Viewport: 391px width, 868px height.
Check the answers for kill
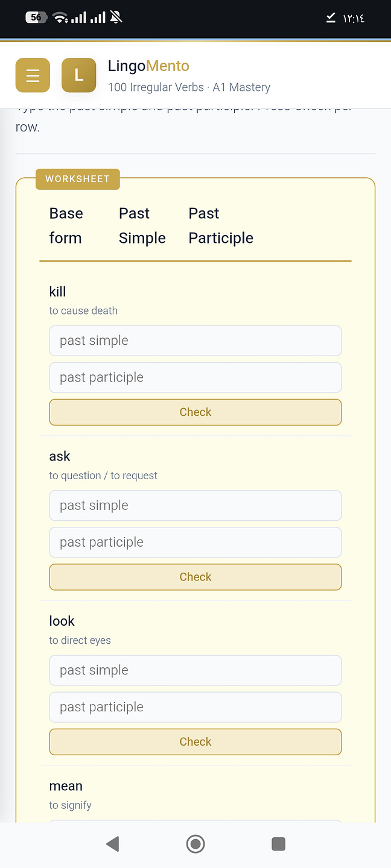[x=195, y=412]
